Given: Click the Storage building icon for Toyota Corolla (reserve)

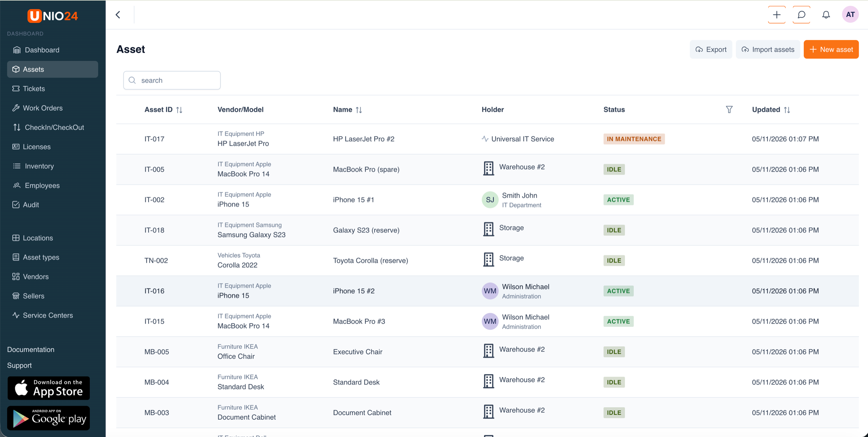Looking at the screenshot, I should pyautogui.click(x=488, y=260).
